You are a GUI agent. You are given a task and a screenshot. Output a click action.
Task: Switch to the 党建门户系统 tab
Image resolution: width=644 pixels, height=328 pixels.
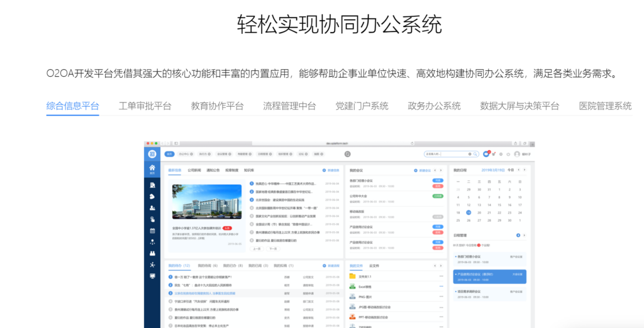[362, 106]
